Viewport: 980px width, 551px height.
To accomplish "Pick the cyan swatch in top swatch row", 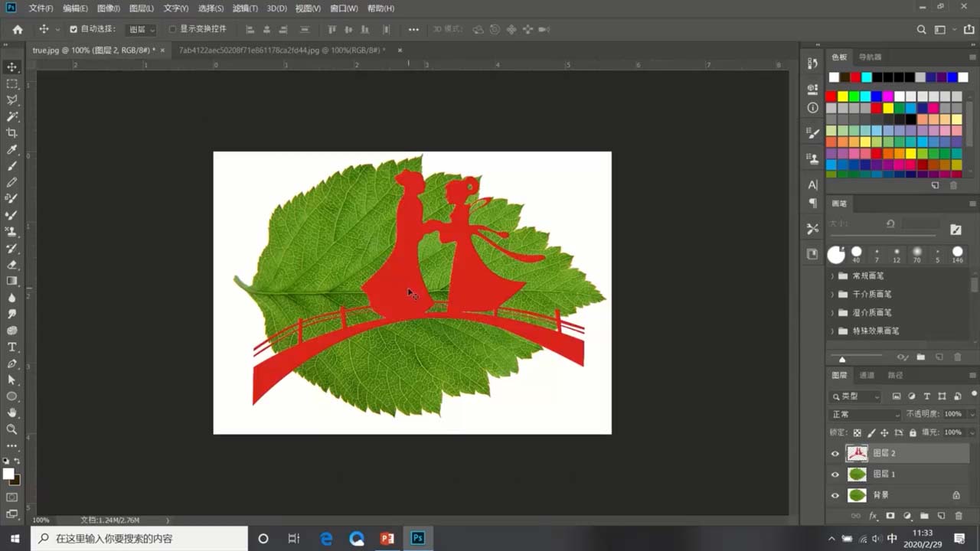I will click(866, 77).
